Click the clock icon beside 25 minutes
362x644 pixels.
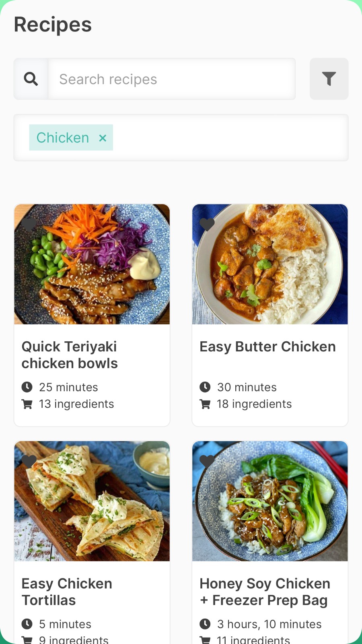click(27, 387)
